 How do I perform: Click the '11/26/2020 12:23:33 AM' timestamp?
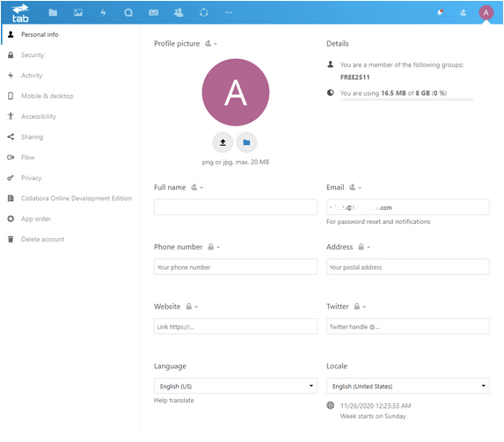376,406
